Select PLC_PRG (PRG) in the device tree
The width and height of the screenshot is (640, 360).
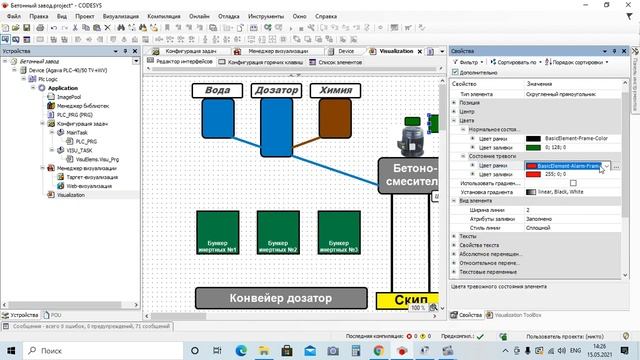[74, 115]
